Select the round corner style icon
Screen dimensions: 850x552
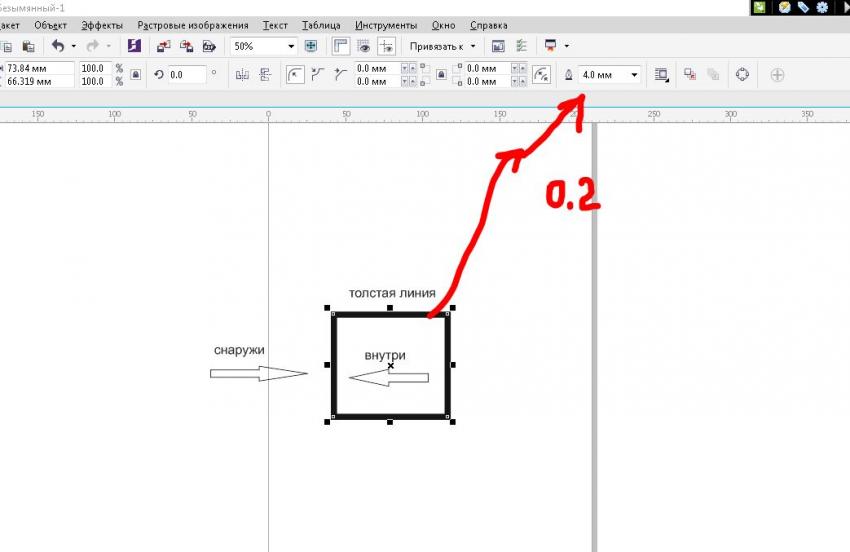pos(295,75)
